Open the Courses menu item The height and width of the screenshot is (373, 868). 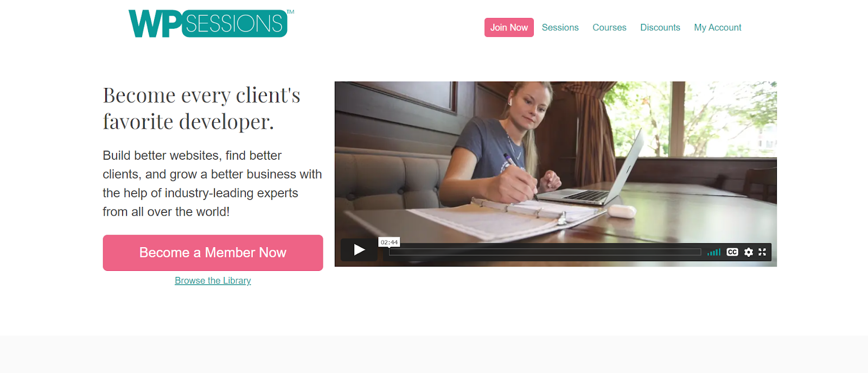tap(609, 27)
